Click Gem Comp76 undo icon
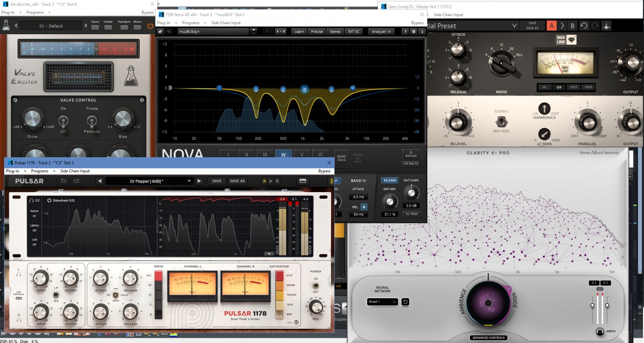The height and width of the screenshot is (343, 644). click(x=584, y=26)
